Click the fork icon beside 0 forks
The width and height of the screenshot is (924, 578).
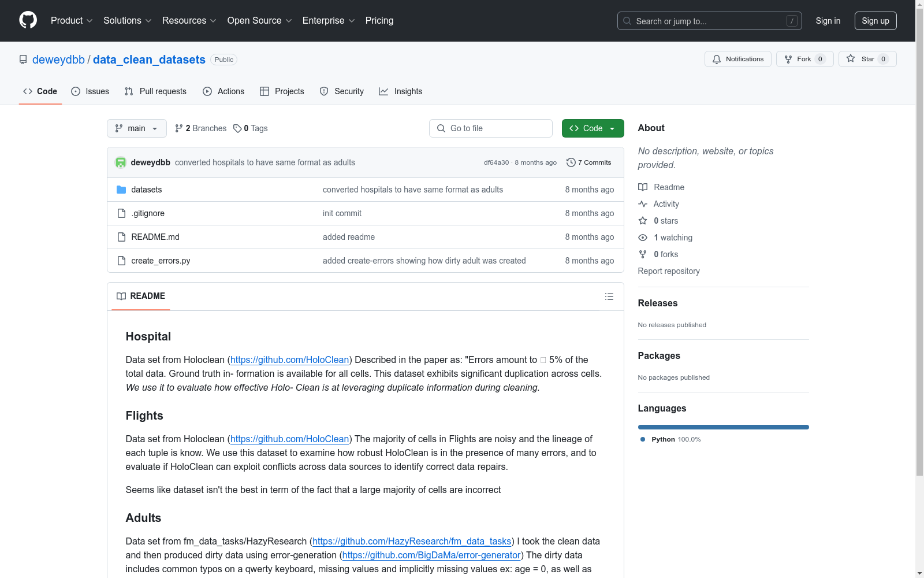click(643, 254)
